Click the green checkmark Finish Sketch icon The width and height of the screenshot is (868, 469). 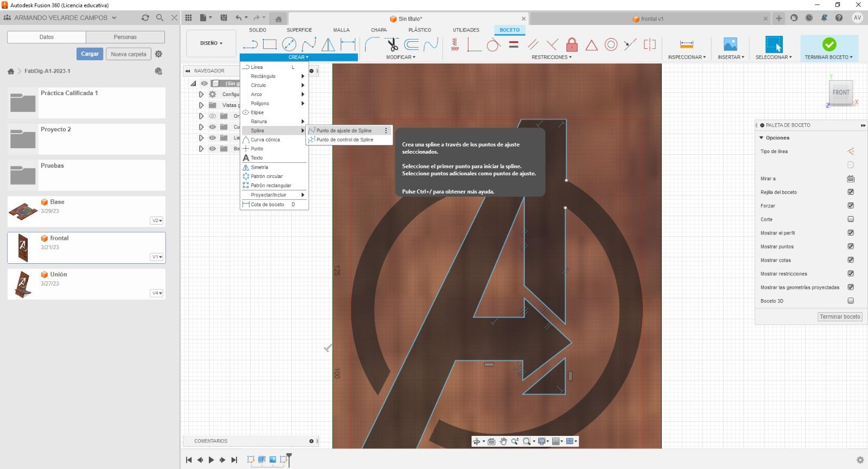(829, 44)
